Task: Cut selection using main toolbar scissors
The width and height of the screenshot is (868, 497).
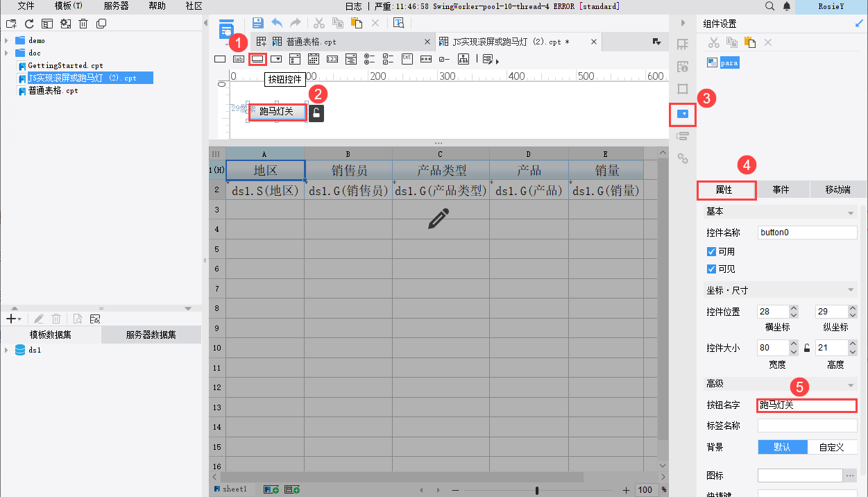Action: click(x=319, y=23)
